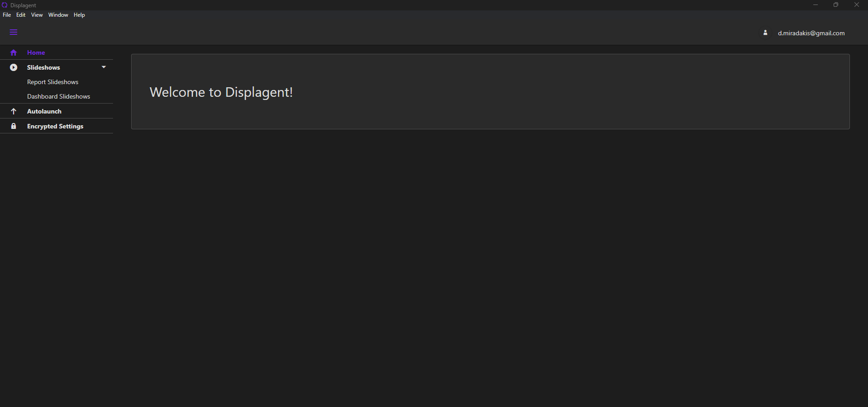Open Report Slideshows
This screenshot has height=407, width=868.
53,82
